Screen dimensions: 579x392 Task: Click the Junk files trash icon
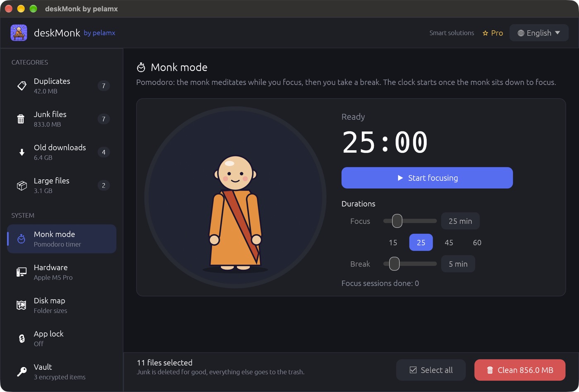coord(21,119)
